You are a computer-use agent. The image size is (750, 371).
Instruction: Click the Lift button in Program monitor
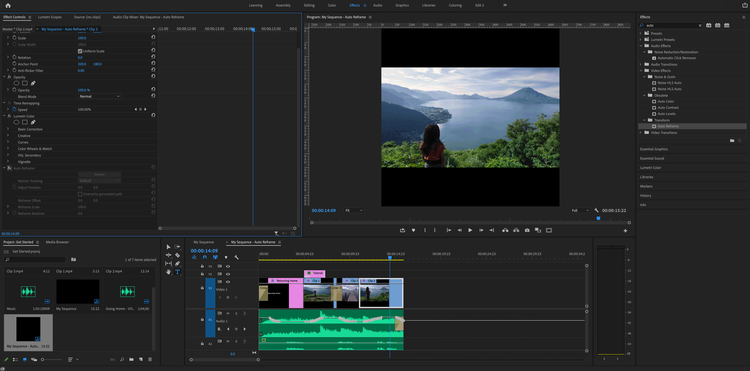[505, 230]
